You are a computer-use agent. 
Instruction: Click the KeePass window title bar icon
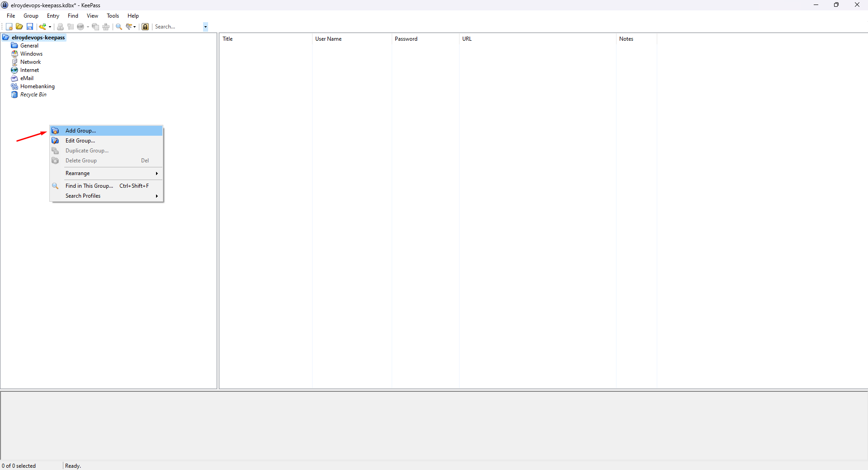5,5
